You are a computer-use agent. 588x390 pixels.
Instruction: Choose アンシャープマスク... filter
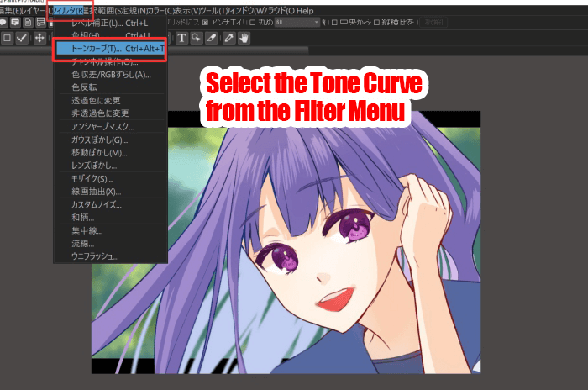point(111,127)
